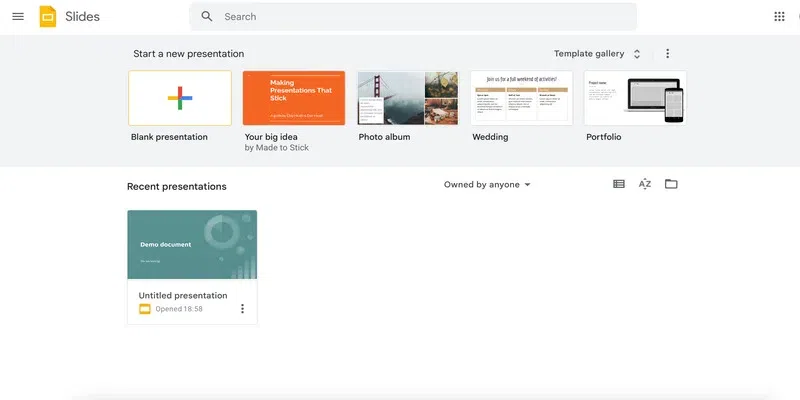Create a Blank presentation
Viewport: 800px width, 400px height.
coord(180,98)
